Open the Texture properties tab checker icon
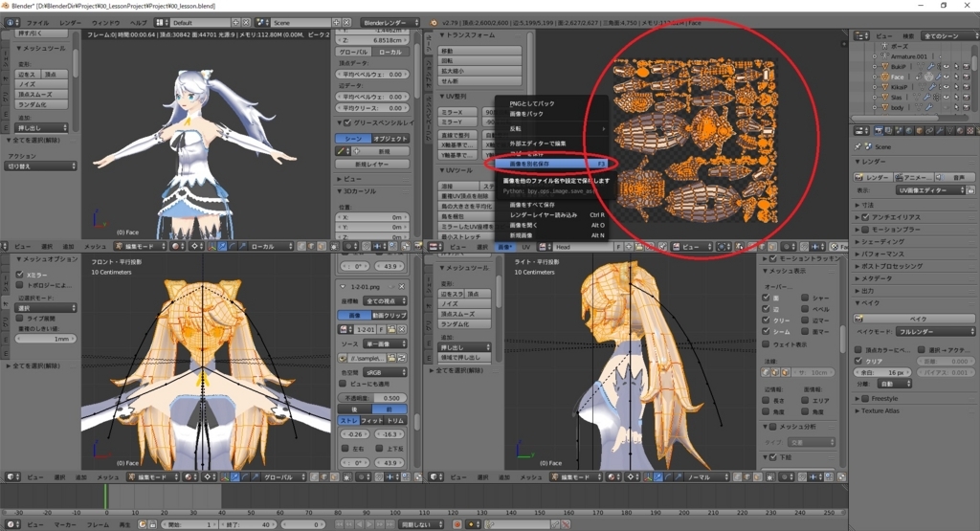Viewport: 980px width, 531px height. coord(970,130)
